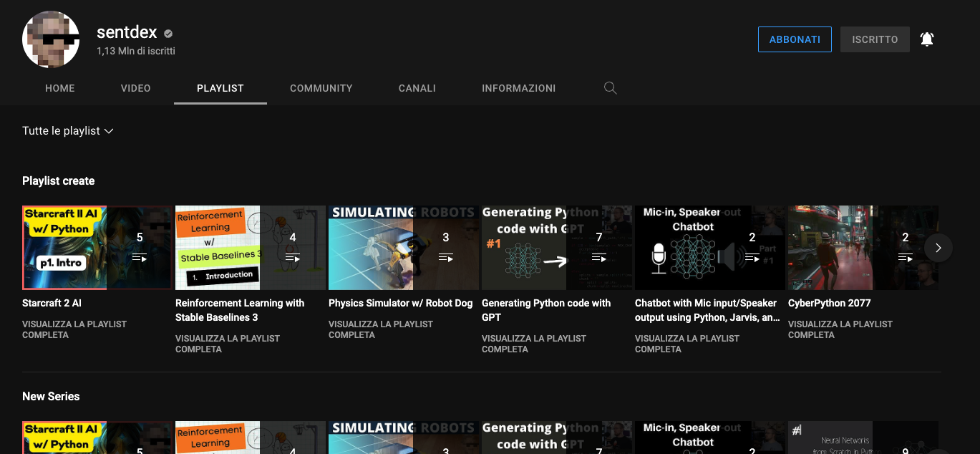Expand the Tutte le playlist dropdown

point(68,131)
